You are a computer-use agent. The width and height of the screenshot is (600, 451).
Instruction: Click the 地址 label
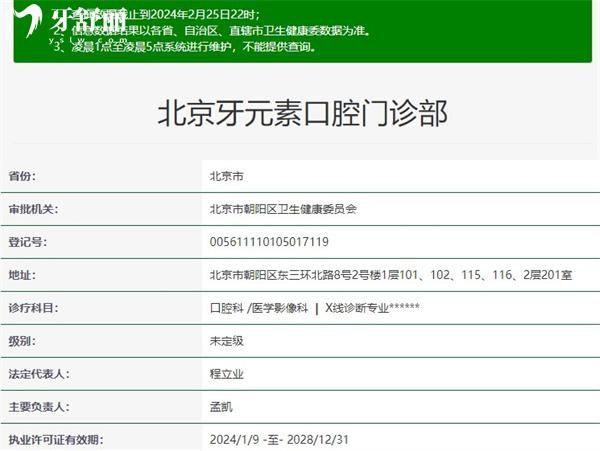(22, 275)
